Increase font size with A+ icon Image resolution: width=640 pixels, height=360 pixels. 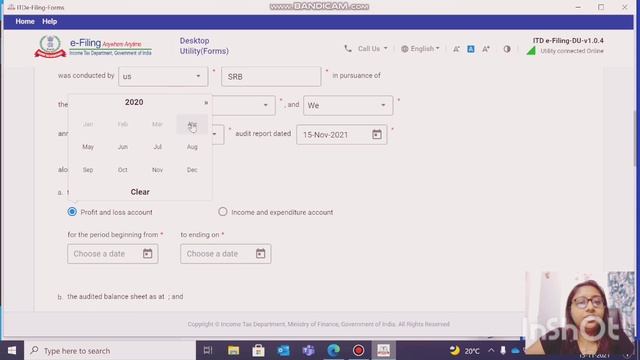click(x=486, y=49)
